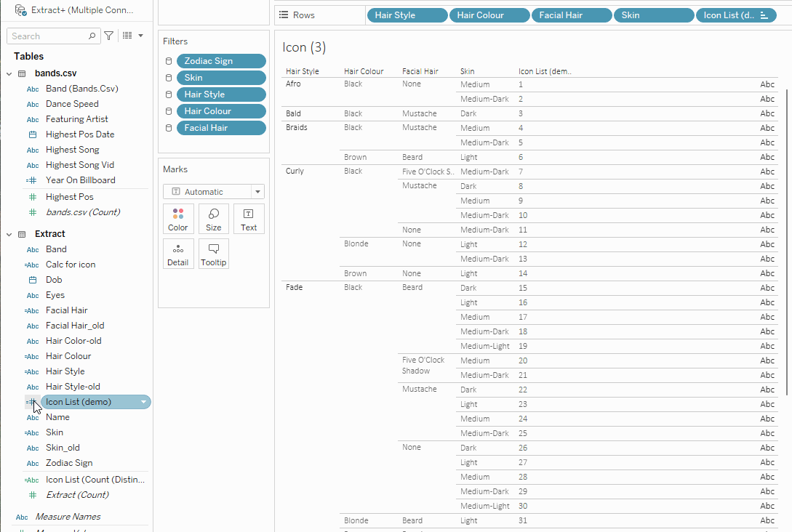Select the Five O'Clock Shadow cell under Fade

tap(423, 366)
